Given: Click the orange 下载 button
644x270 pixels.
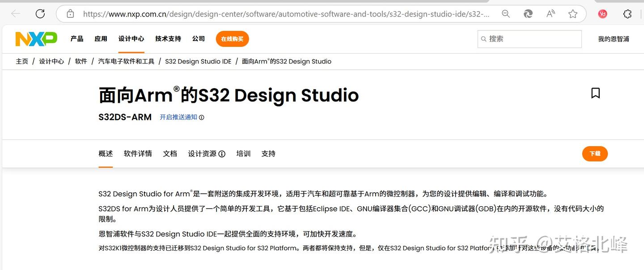Looking at the screenshot, I should click(x=595, y=153).
